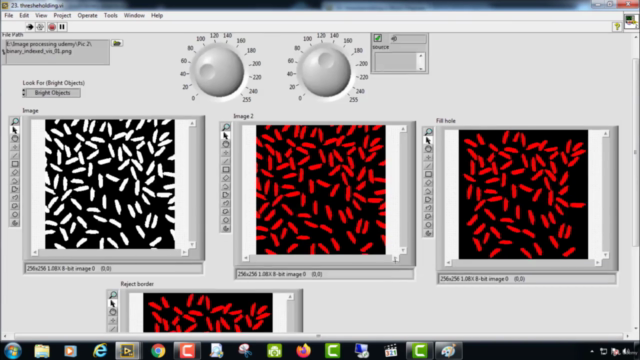Open the Tools menu
This screenshot has width=640, height=360.
(x=110, y=16)
